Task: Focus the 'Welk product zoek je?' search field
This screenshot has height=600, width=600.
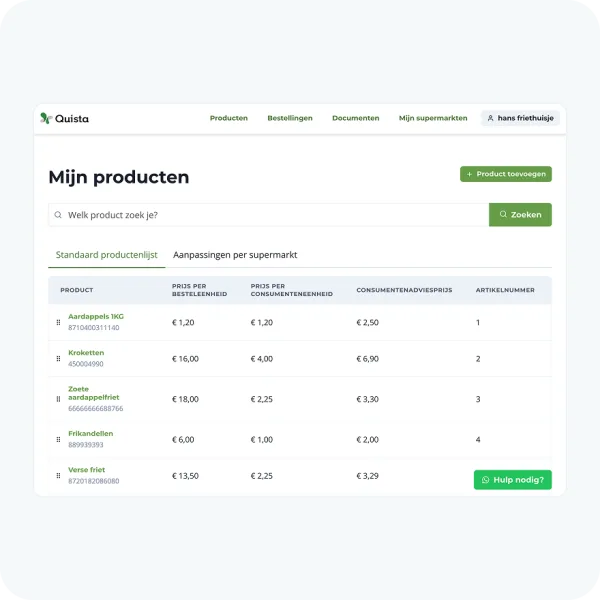Action: click(x=269, y=215)
